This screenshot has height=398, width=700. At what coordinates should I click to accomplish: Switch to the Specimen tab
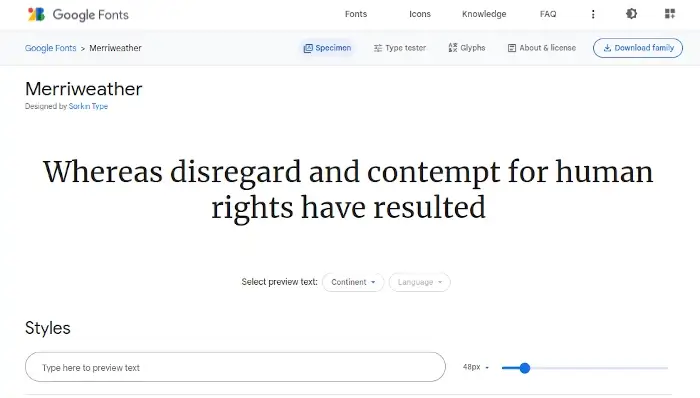point(327,48)
